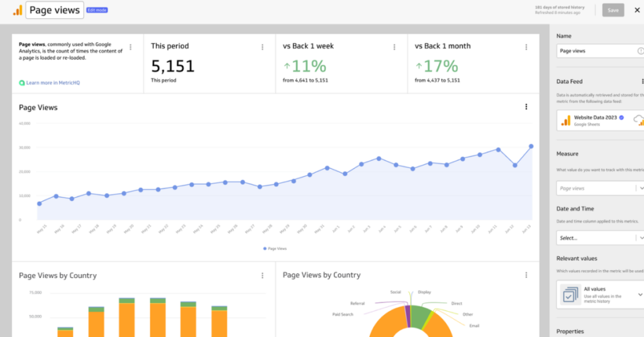This screenshot has height=337, width=644.
Task: Open the kebab menu on vs Back 1 month card
Action: [526, 47]
